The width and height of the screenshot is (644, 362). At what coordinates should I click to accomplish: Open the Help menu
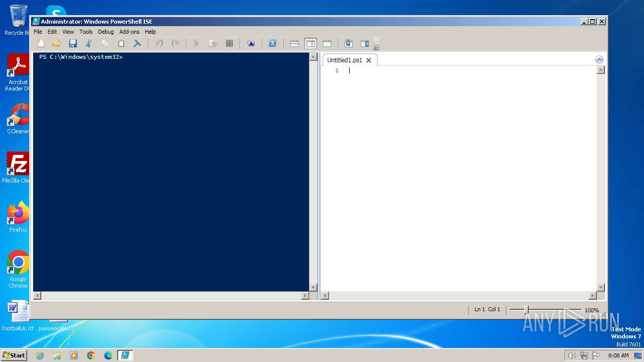(x=150, y=32)
